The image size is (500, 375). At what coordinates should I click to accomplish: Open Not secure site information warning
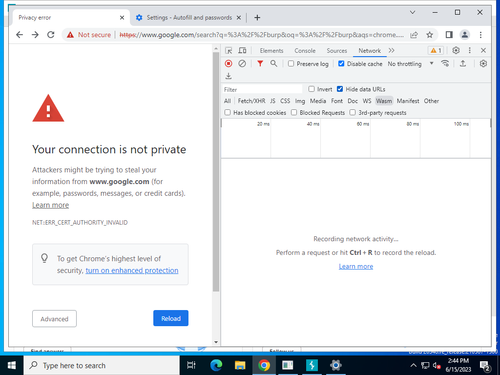(x=89, y=35)
